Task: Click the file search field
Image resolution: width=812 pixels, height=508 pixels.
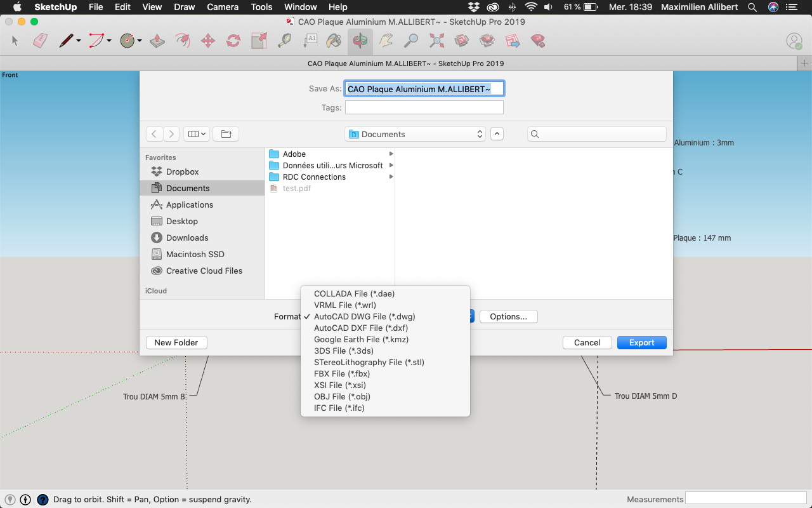Action: tap(597, 134)
